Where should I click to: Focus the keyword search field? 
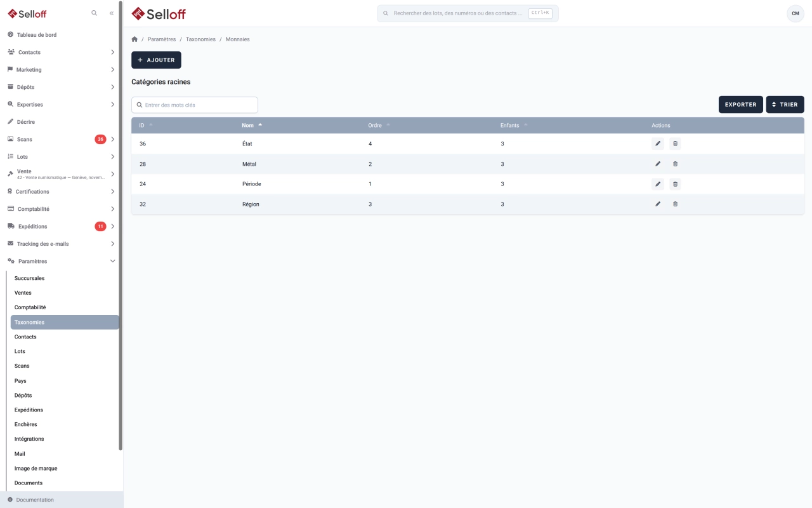(x=195, y=105)
